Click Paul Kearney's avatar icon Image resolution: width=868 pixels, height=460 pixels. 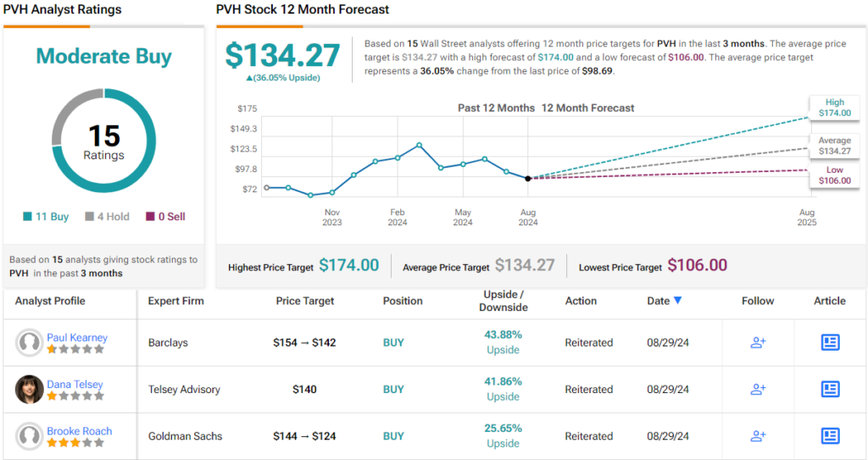(30, 342)
